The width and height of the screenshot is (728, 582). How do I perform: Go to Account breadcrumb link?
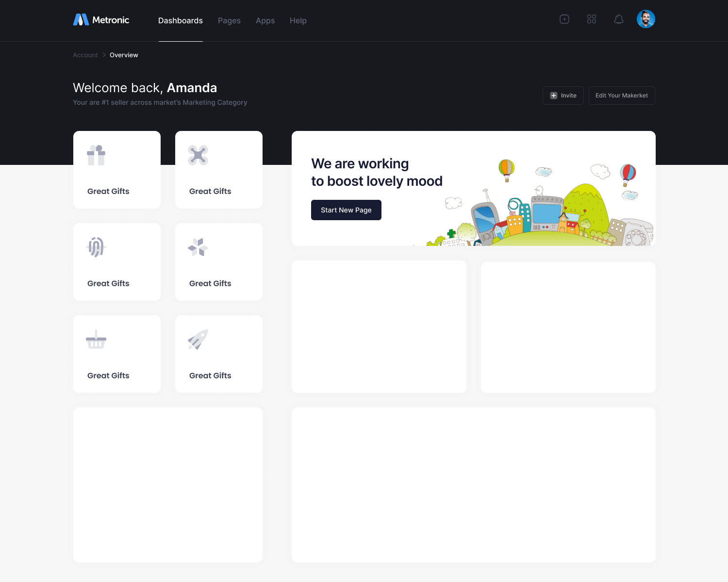tap(85, 55)
